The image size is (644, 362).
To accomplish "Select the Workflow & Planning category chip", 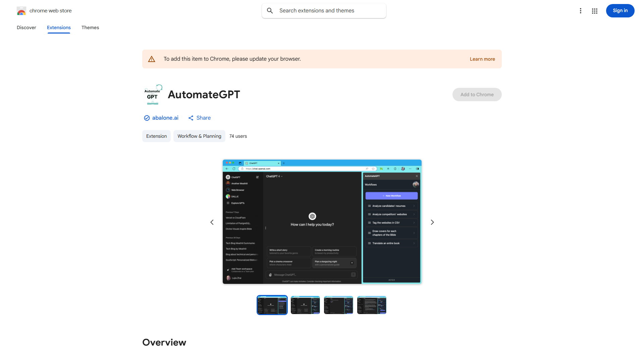I will point(199,136).
